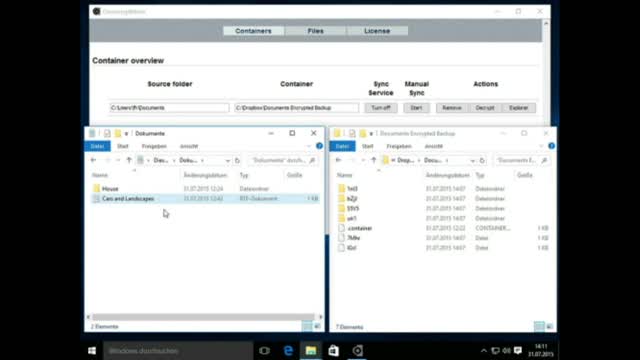640x360 pixels.
Task: Open Start tab in Encrypted Backup window
Action: [x=367, y=146]
